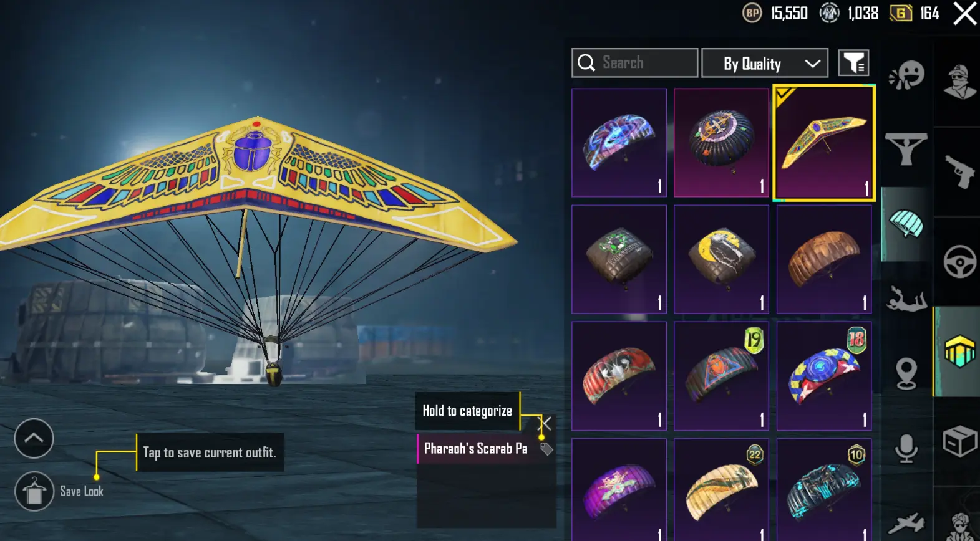Open the vehicle steering wheel category

959,261
